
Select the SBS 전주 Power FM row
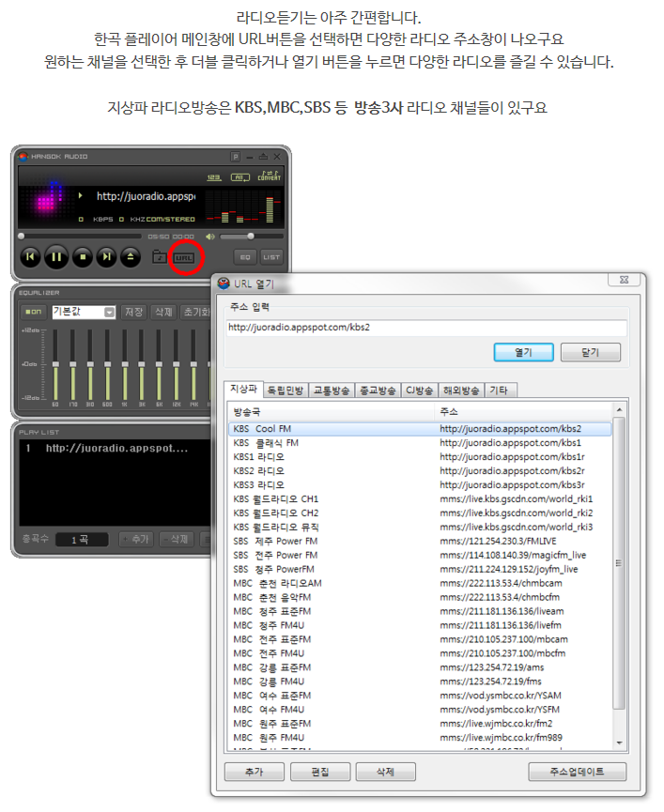(x=420, y=555)
